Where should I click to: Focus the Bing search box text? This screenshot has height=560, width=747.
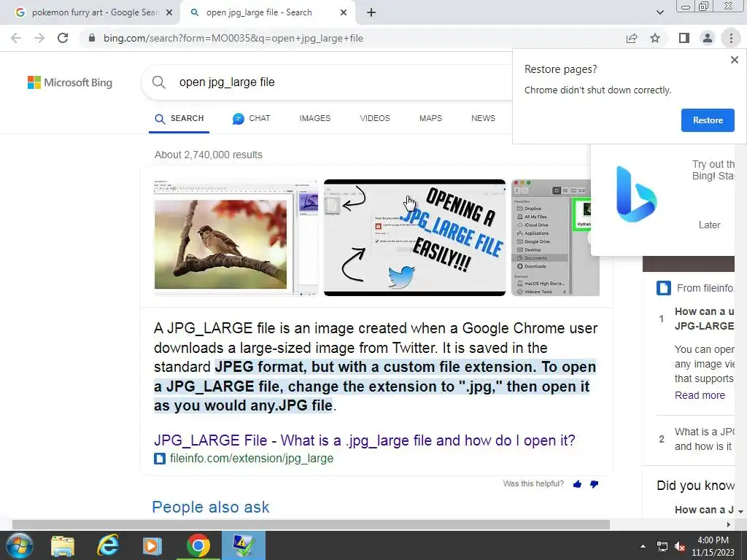[227, 82]
